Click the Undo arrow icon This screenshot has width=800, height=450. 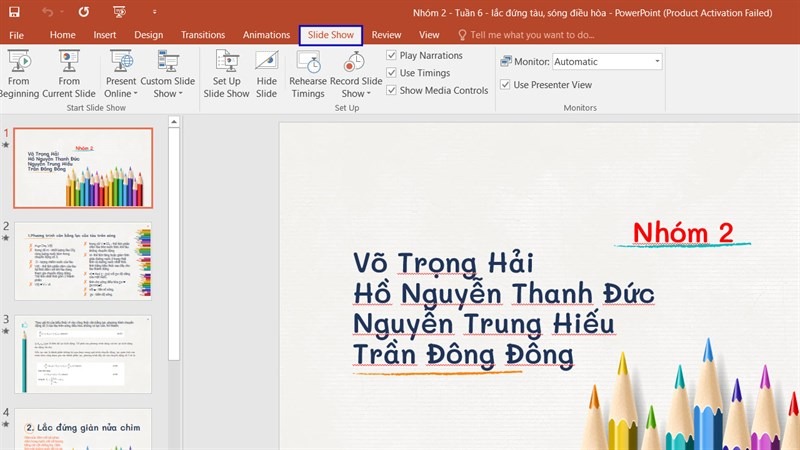click(x=47, y=12)
